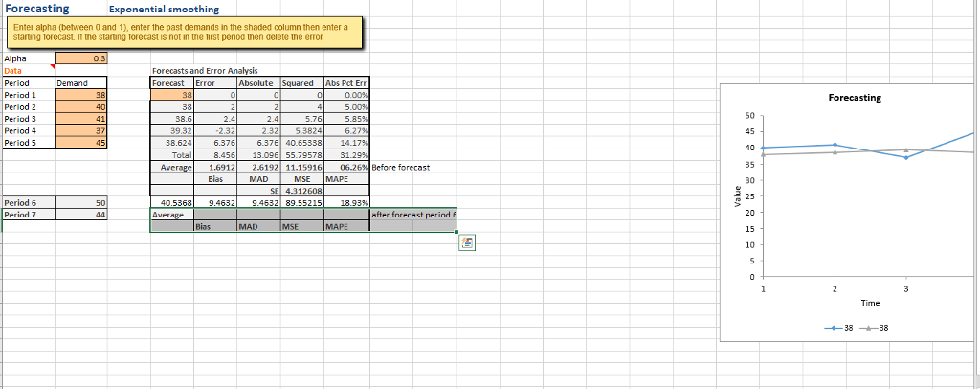Select Period 2 demand cell 40
Viewport: 980px width, 389px height.
point(81,107)
